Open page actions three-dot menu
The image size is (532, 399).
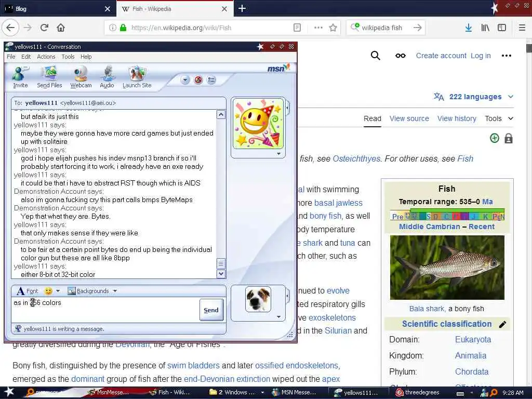318,28
